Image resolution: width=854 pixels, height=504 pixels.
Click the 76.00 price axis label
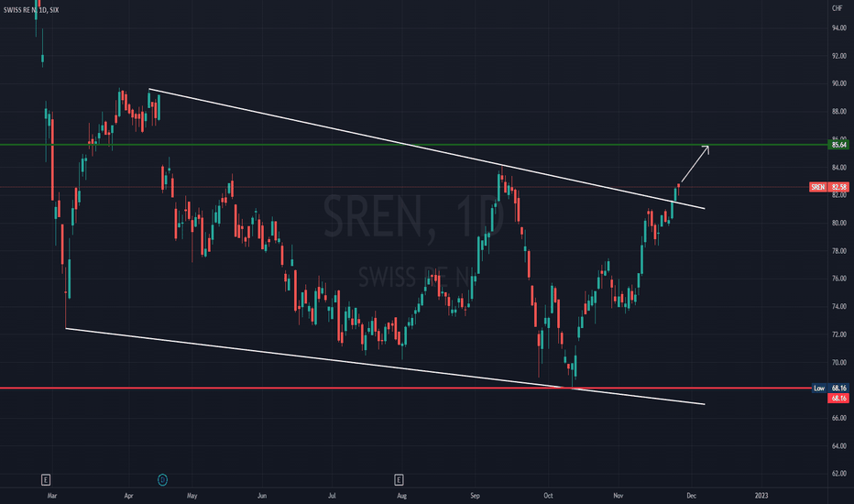[838, 279]
